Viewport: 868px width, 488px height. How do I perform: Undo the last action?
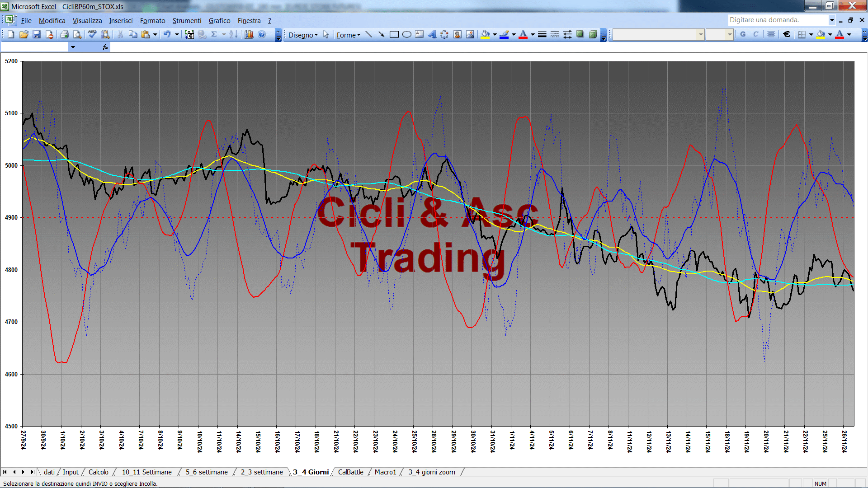click(x=167, y=34)
